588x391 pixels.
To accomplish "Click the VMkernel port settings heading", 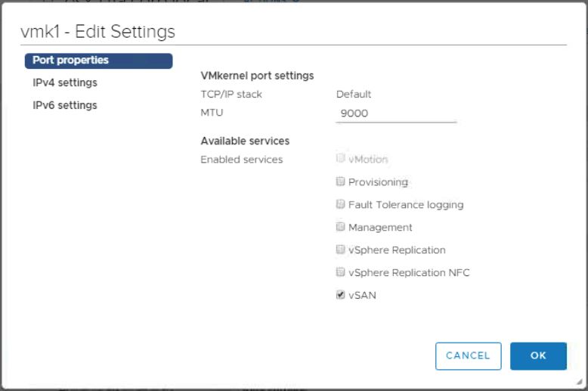I will coord(257,76).
